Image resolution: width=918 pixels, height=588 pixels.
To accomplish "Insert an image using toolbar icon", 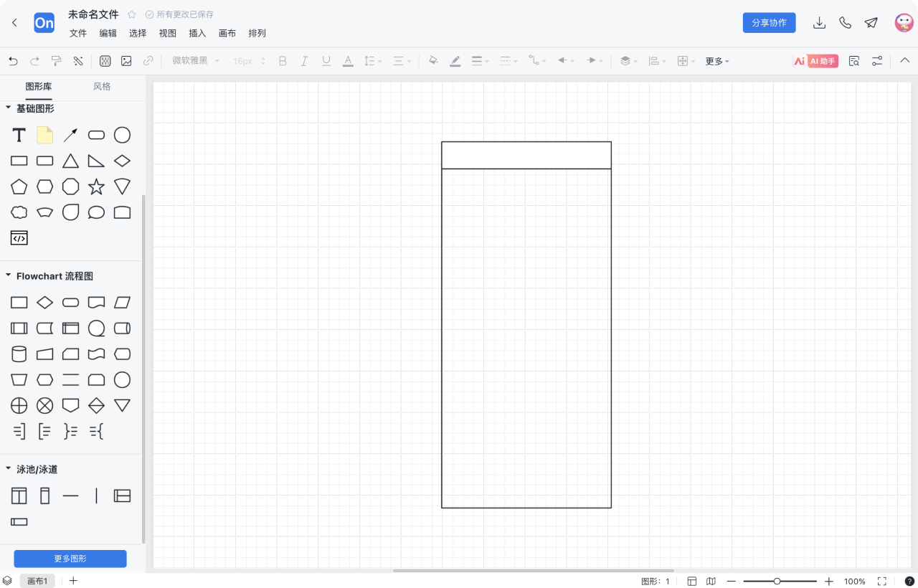I will pos(126,61).
